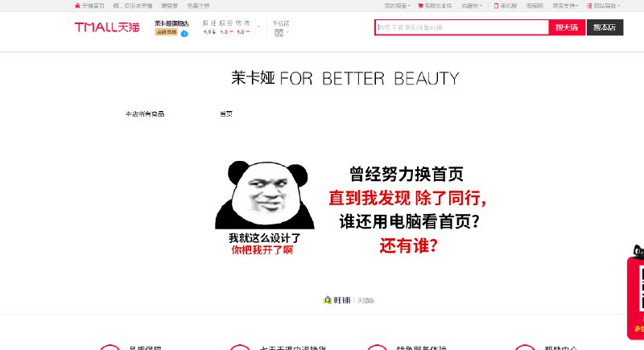The height and width of the screenshot is (350, 644).
Task: Expand the 商家支持 dropdown
Action: click(565, 6)
